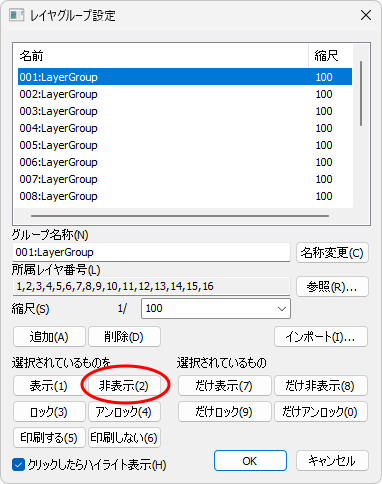The height and width of the screenshot is (484, 382).
Task: Select the 001:LayerGroup row
Action: 185,77
